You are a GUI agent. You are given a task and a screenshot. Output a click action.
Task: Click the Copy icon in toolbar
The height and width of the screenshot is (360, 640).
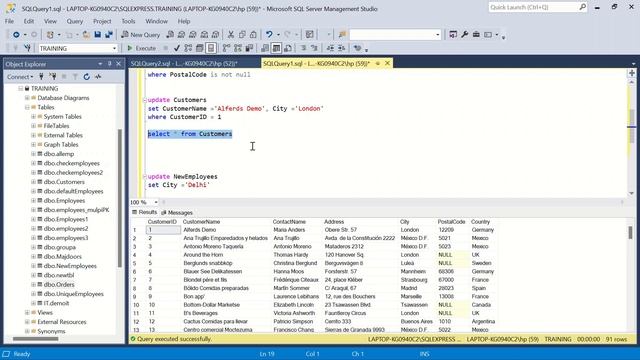(242, 35)
